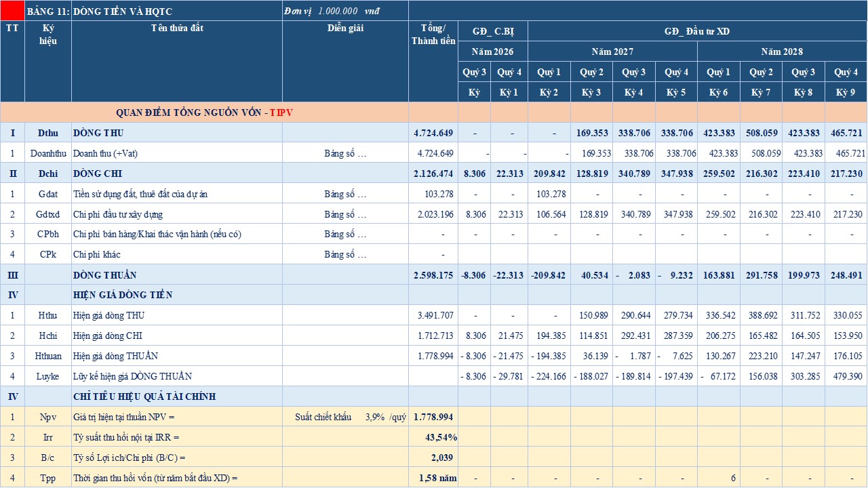
Task: Click the Tổng/Thành tiền column header
Action: coord(433,61)
